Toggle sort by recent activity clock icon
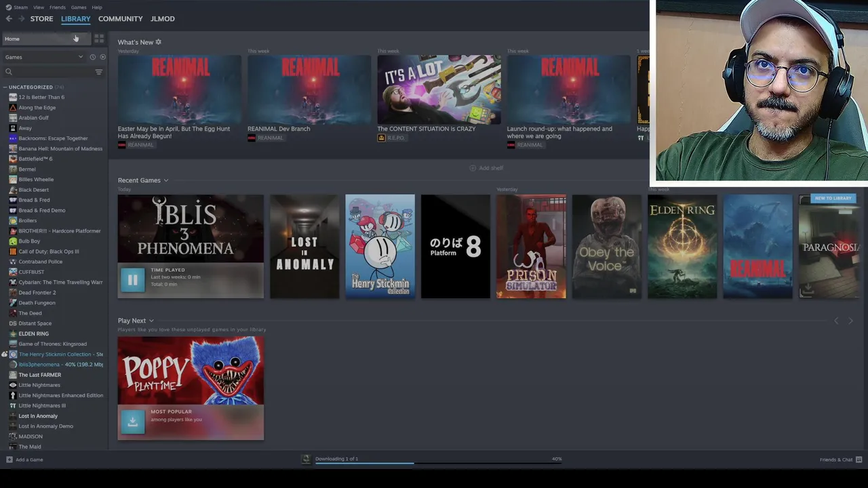Image resolution: width=868 pixels, height=488 pixels. (x=93, y=57)
